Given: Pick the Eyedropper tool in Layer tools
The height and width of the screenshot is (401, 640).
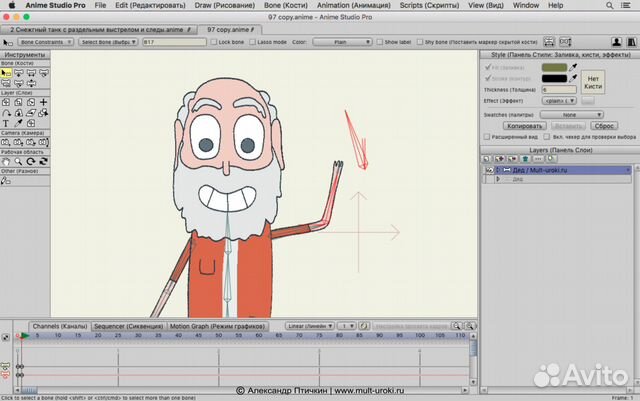Looking at the screenshot, I should tap(20, 123).
